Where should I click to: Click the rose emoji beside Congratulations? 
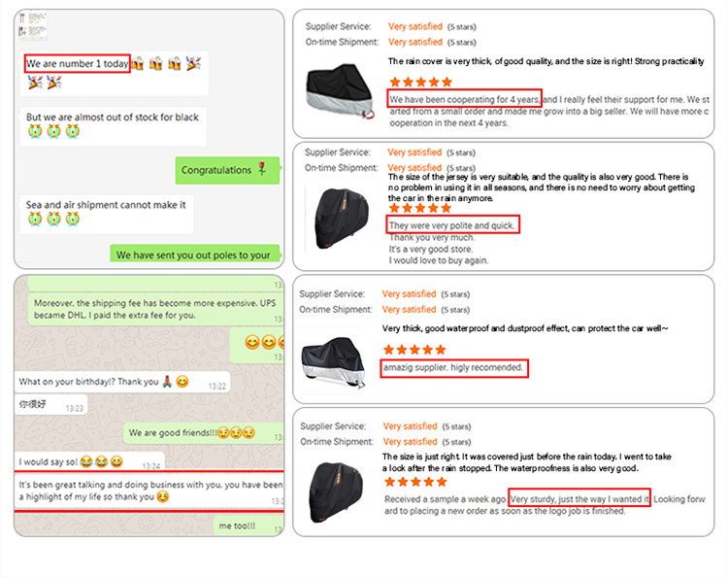click(261, 170)
